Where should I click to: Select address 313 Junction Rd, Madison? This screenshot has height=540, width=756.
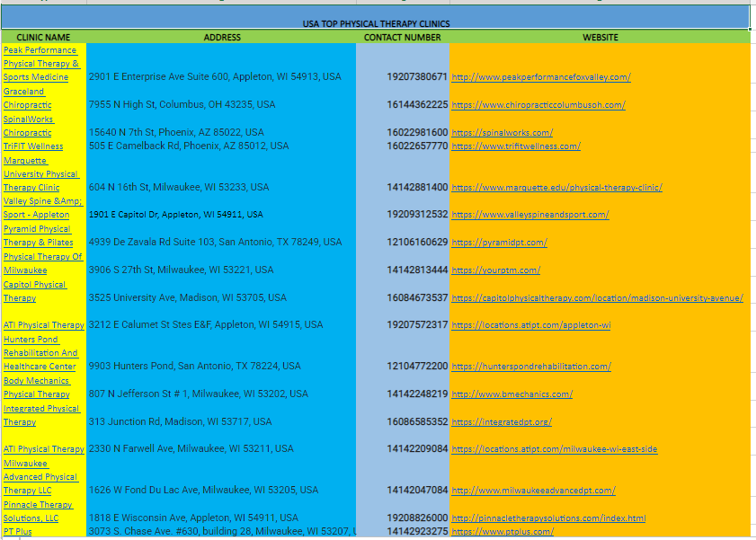click(x=181, y=421)
